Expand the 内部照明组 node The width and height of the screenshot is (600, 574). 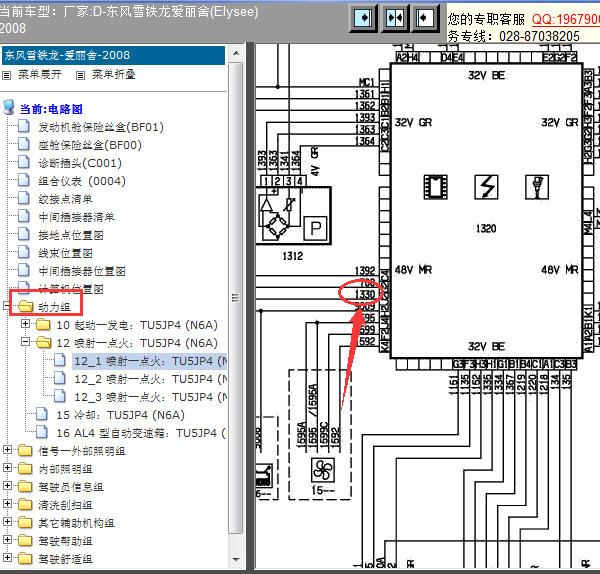7,467
